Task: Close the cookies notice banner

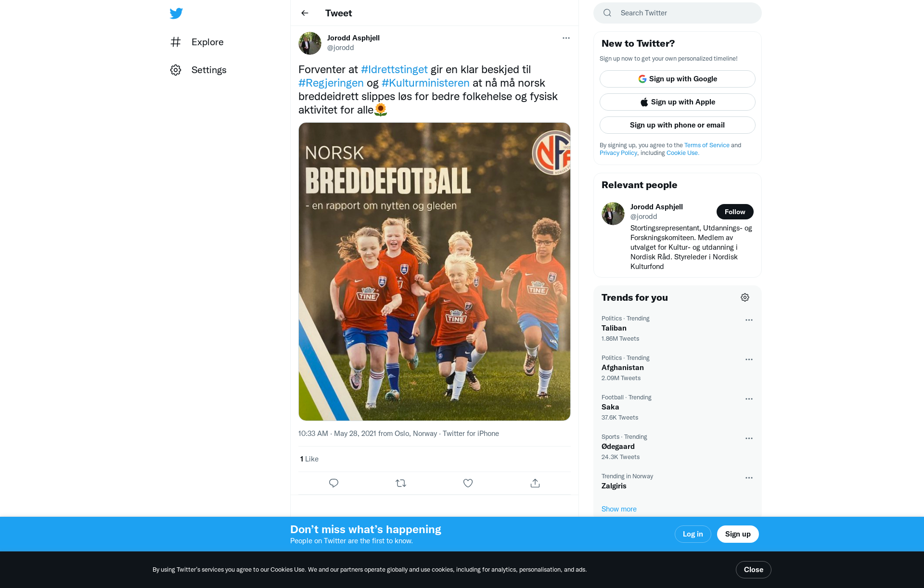Action: (754, 570)
